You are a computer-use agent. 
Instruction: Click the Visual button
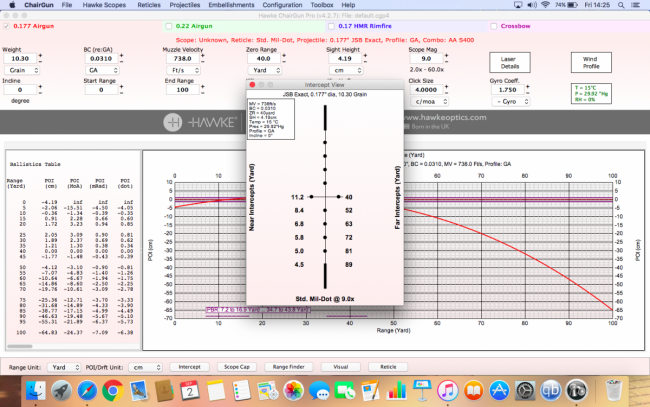pos(341,367)
